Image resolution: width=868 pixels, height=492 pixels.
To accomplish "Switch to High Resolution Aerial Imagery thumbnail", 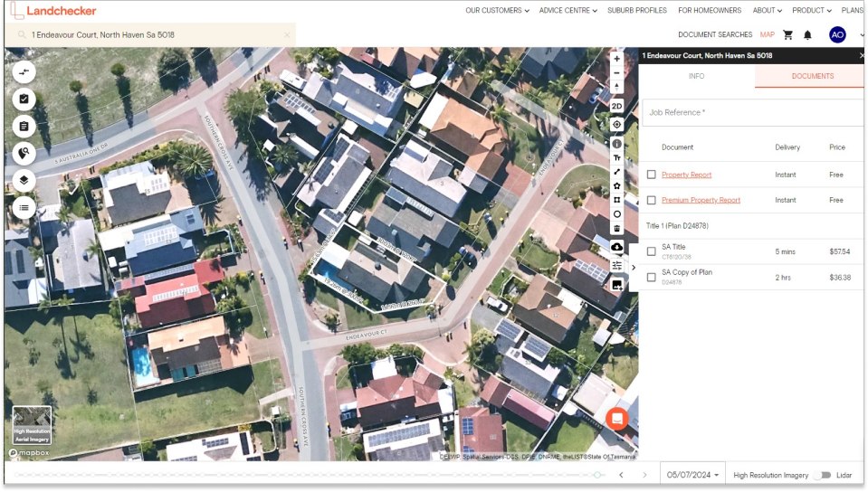I will tap(32, 425).
